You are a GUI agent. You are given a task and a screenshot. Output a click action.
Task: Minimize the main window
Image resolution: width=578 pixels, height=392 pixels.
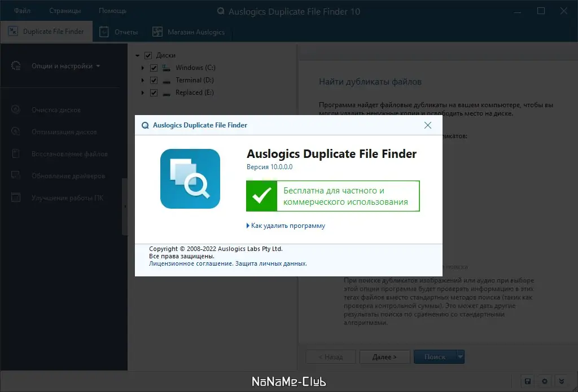point(518,11)
